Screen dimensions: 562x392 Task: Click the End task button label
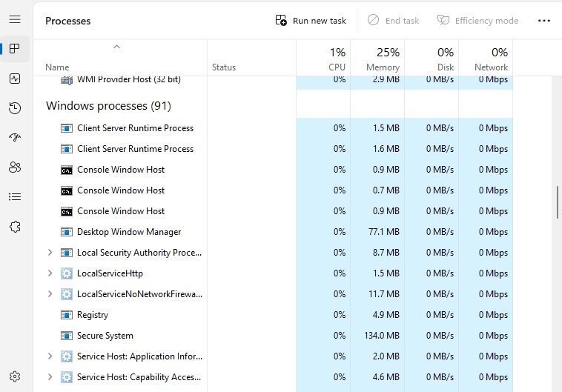click(x=402, y=21)
